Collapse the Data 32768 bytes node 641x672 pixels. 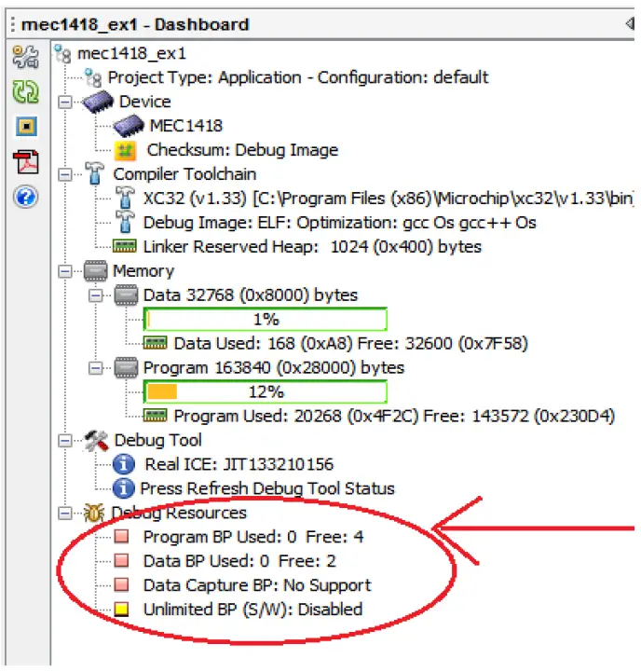(95, 295)
